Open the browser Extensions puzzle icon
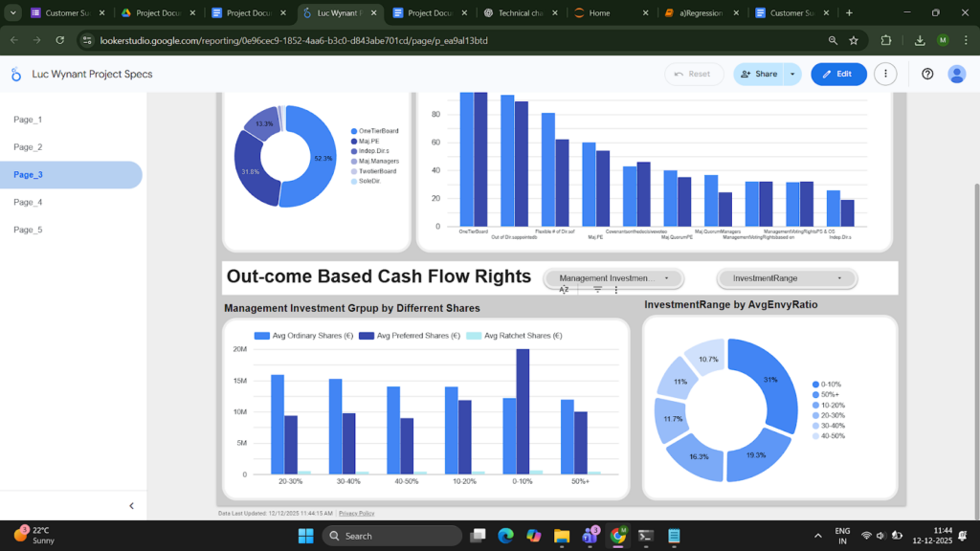Viewport: 980px width, 551px height. pos(885,40)
